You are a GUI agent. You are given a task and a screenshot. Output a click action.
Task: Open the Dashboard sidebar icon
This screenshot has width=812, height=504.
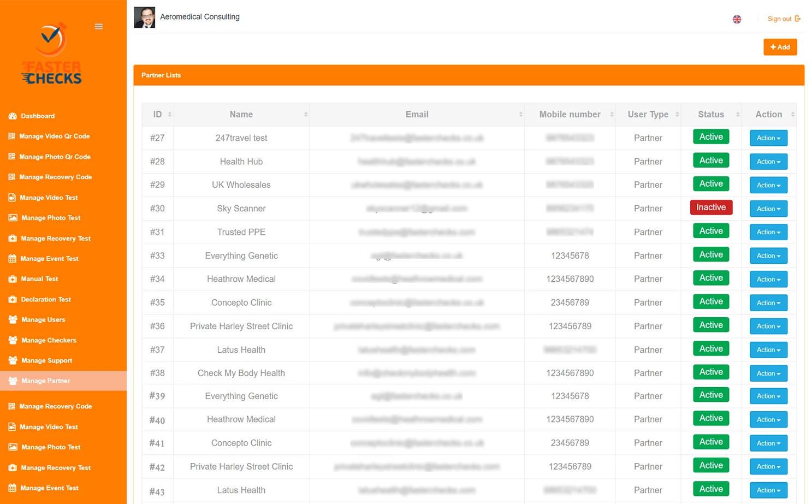click(x=12, y=116)
